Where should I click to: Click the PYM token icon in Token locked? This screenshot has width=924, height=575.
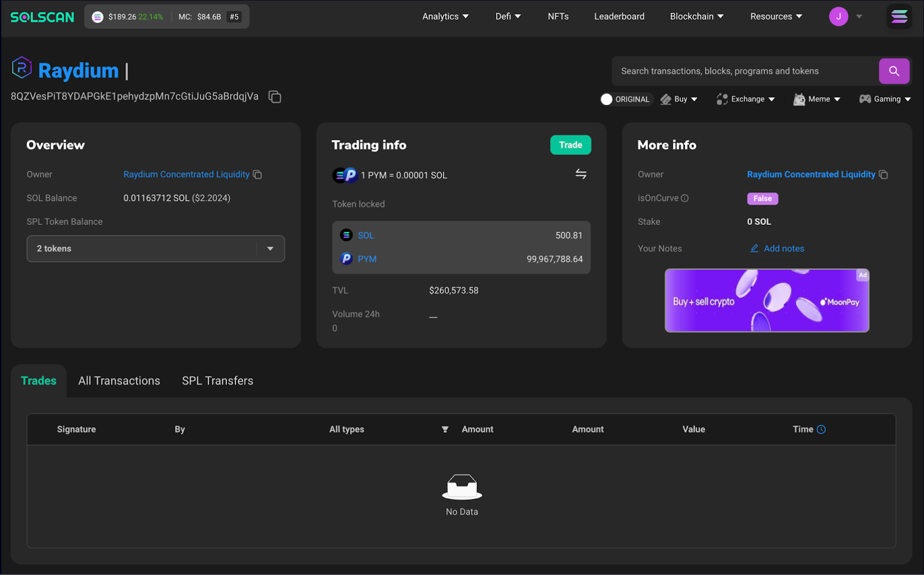click(346, 259)
